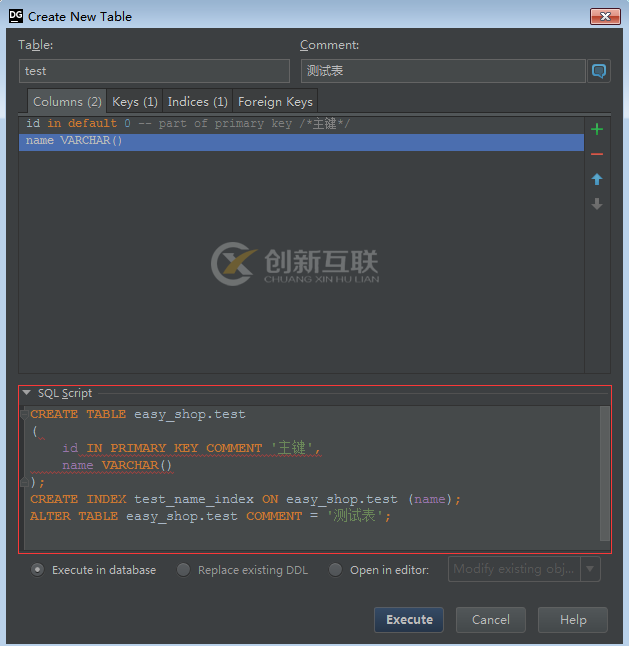Click the Cancel button

(491, 620)
